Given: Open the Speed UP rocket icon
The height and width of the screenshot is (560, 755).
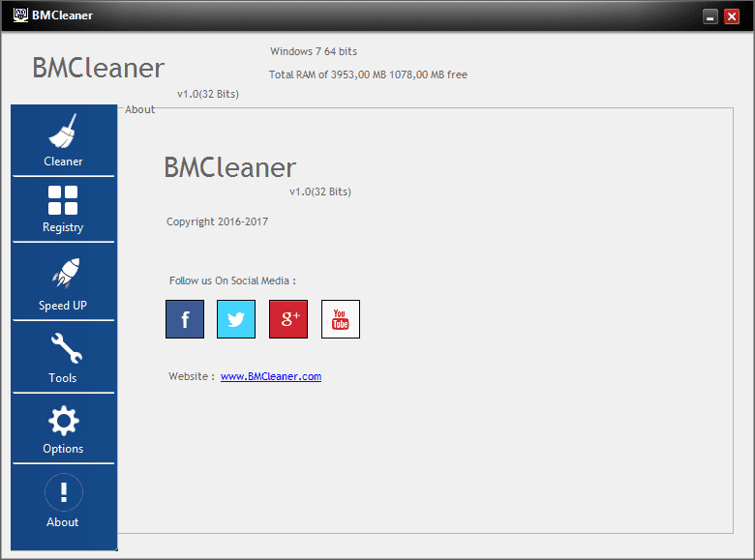Looking at the screenshot, I should [65, 273].
